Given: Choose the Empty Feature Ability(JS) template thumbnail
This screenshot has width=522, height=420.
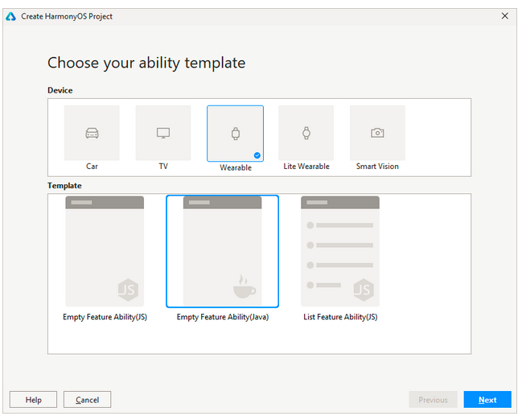Looking at the screenshot, I should (105, 251).
